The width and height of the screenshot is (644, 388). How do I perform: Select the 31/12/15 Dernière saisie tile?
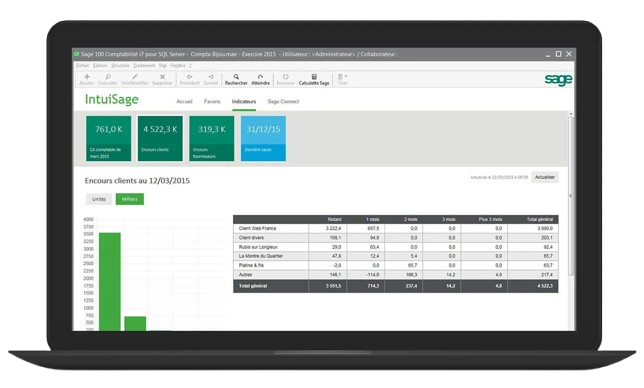click(x=263, y=138)
